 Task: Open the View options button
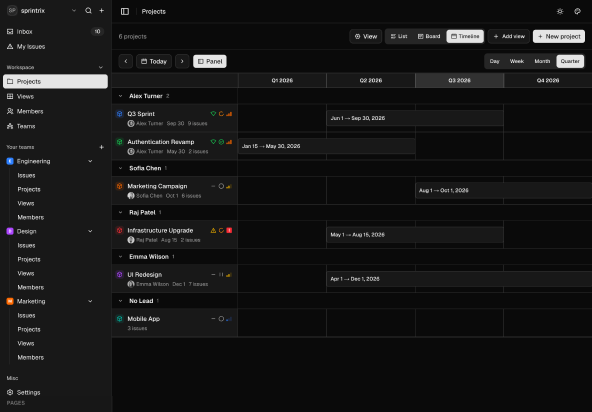[x=365, y=36]
